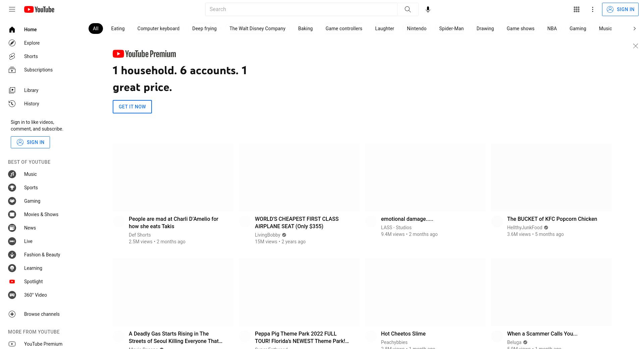Image resolution: width=644 pixels, height=349 pixels.
Task: Click into the Search input field
Action: 301,9
